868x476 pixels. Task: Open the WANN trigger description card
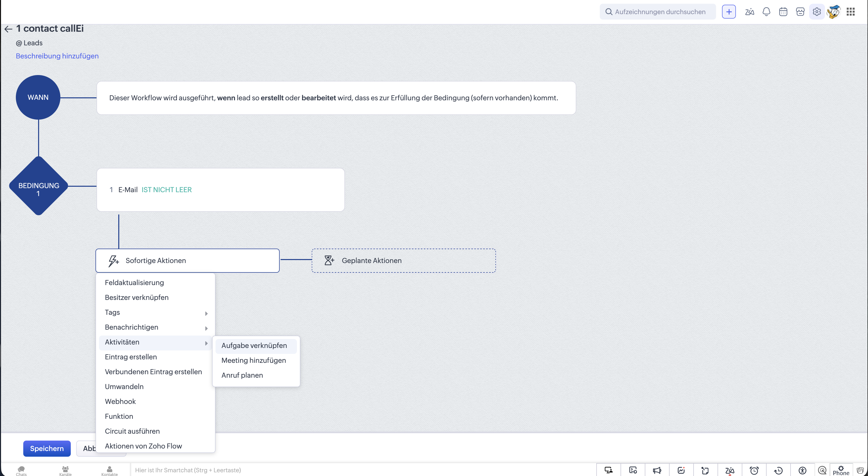coord(336,98)
